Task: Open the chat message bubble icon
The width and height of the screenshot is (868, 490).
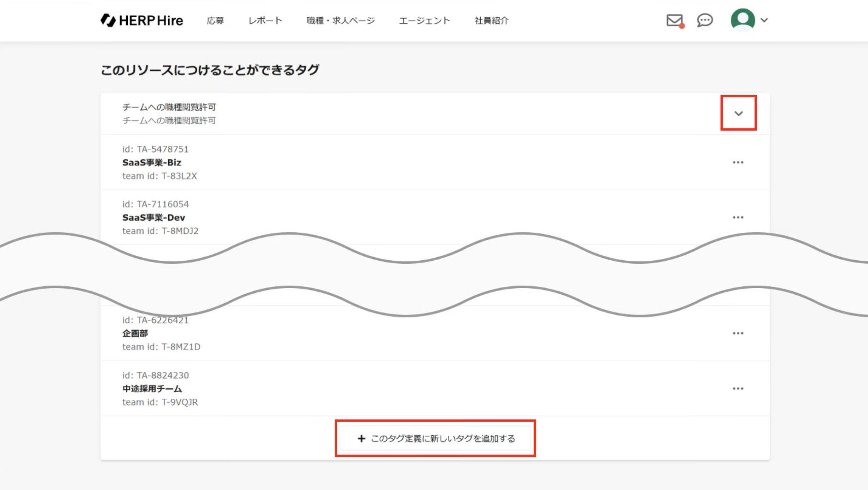Action: pos(704,20)
